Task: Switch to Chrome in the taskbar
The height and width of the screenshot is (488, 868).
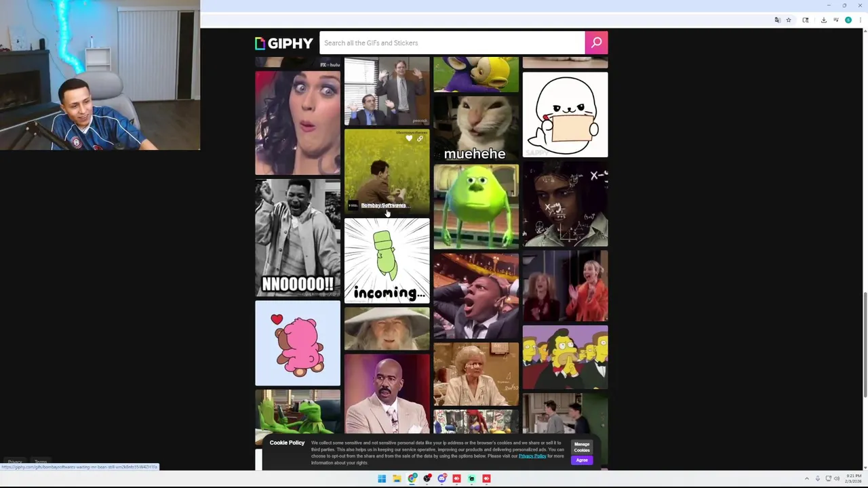Action: coord(412,479)
